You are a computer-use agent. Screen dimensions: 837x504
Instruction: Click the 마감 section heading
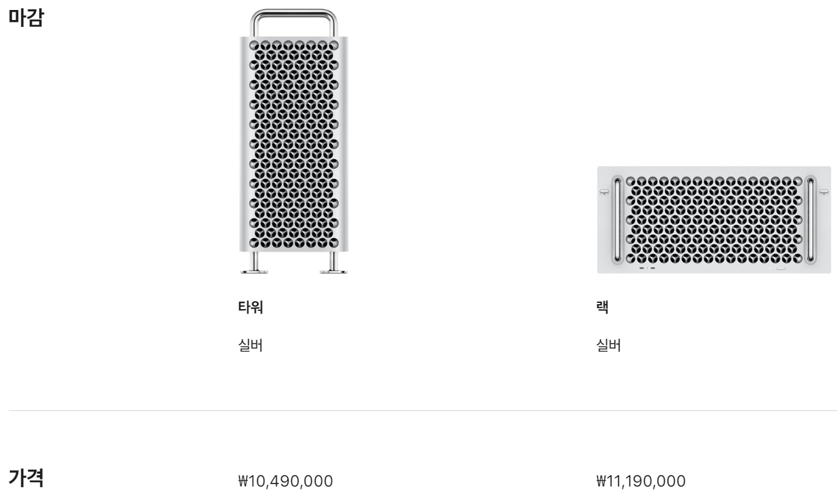coord(26,17)
